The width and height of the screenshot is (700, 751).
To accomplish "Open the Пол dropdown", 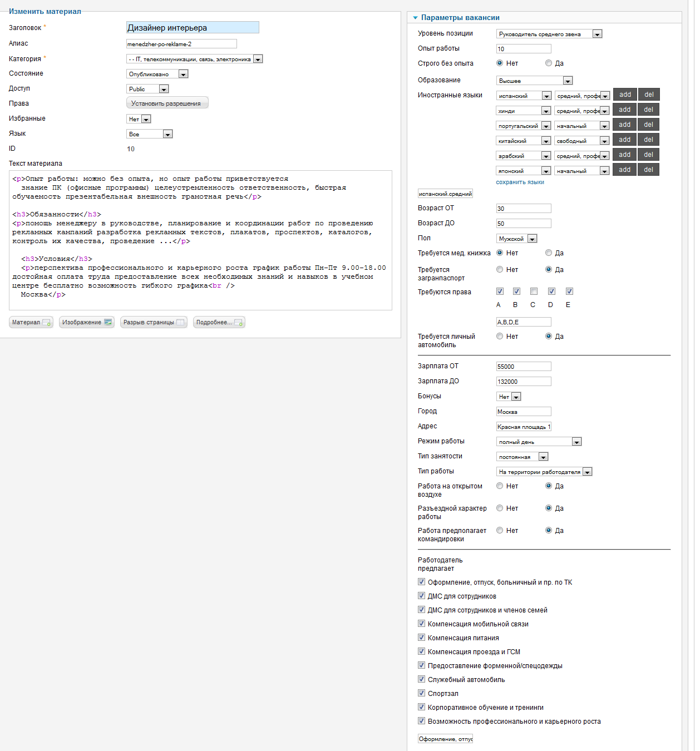I will pyautogui.click(x=516, y=239).
